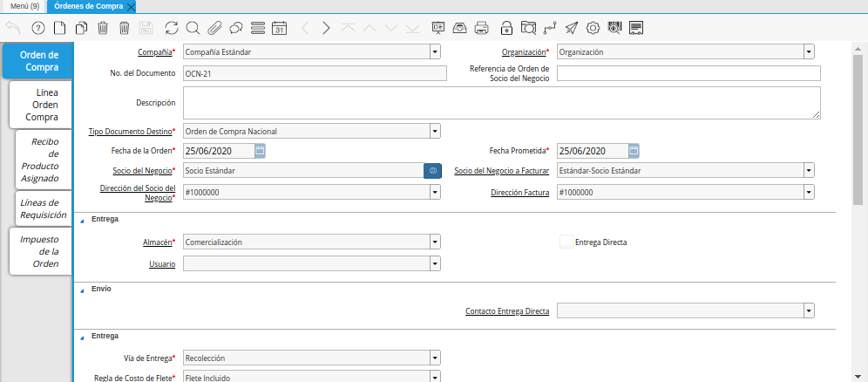Open the Menú (9) tab
The width and height of the screenshot is (868, 382).
pos(24,6)
